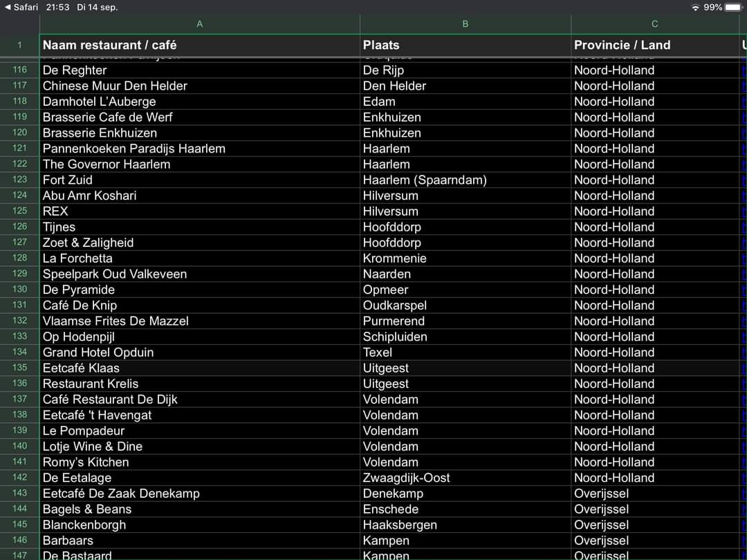
Task: Tap the battery indicator icon
Action: pos(734,7)
